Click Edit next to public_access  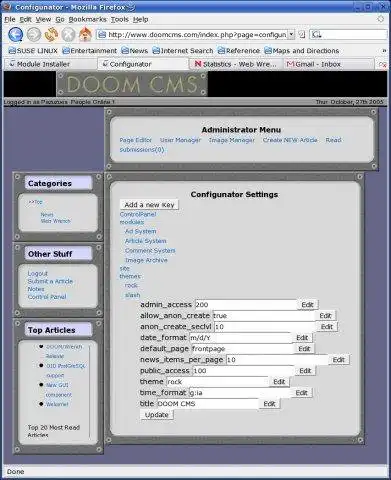(305, 370)
